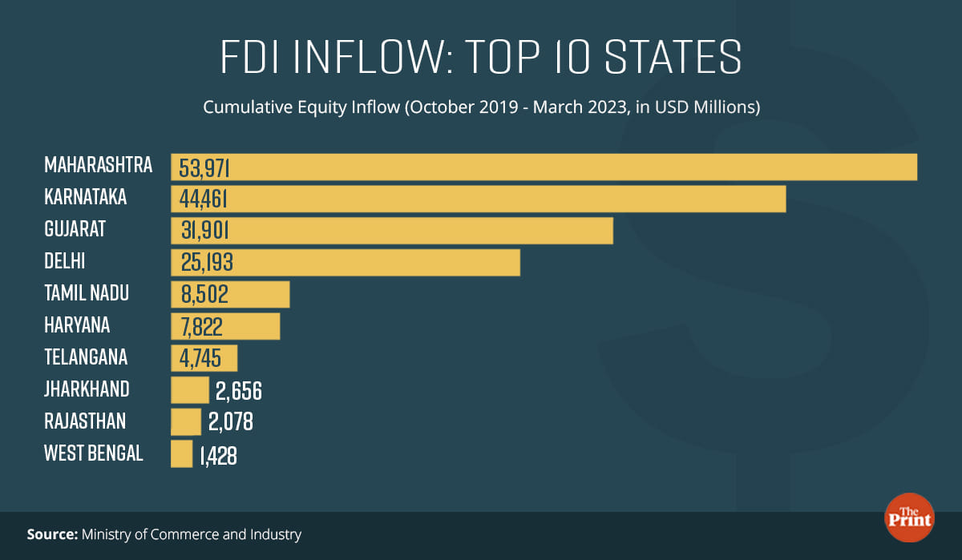The image size is (962, 560).
Task: Select the Rajasthan value 2,078
Action: (231, 422)
